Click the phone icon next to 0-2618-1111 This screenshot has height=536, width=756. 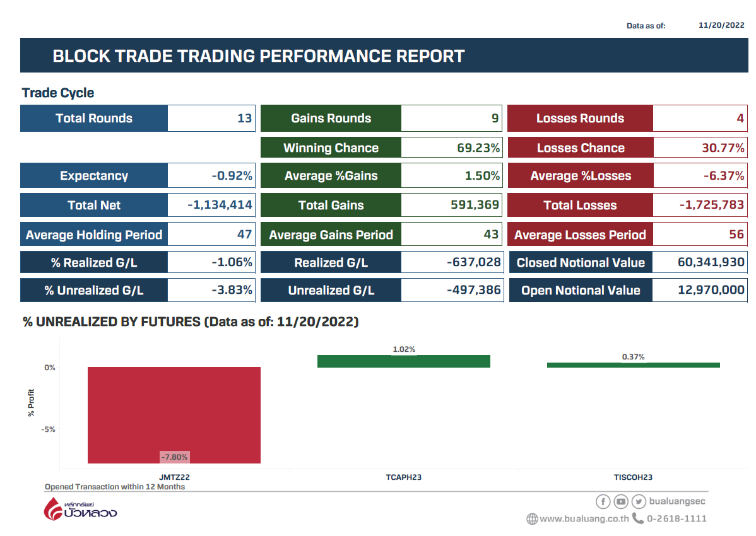tap(638, 518)
